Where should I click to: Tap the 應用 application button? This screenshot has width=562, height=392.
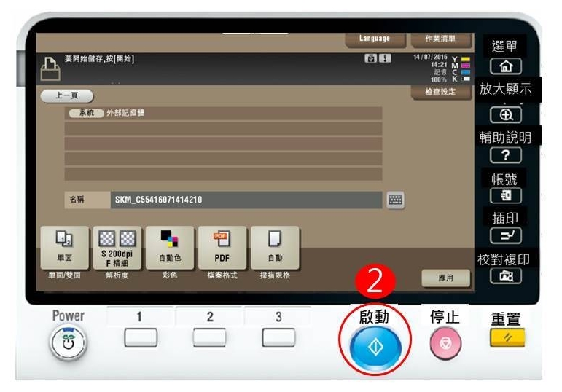pos(445,278)
